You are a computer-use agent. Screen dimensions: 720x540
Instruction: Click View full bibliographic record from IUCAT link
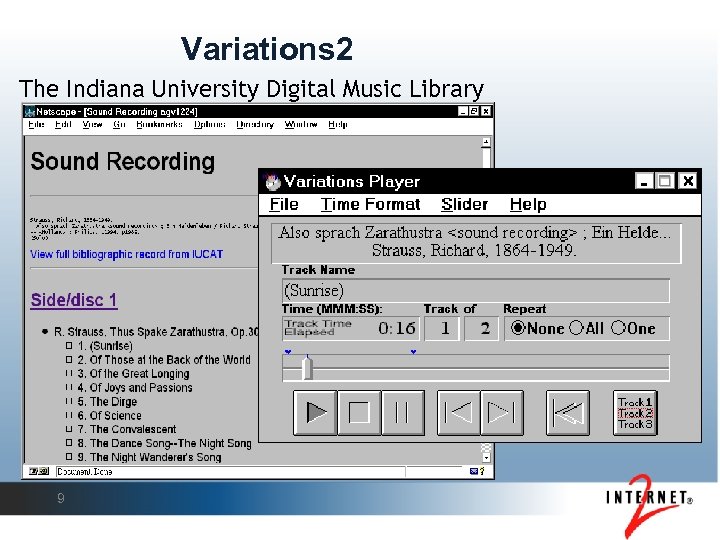pos(127,254)
